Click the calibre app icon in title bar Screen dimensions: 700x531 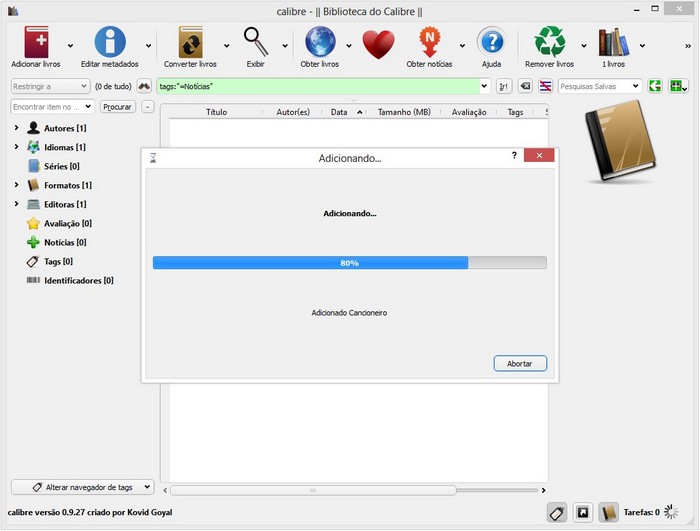[13, 11]
